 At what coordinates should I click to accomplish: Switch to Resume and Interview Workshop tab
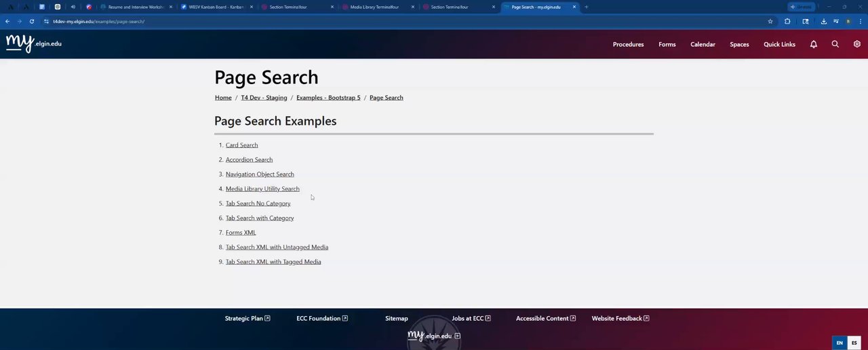click(x=136, y=7)
